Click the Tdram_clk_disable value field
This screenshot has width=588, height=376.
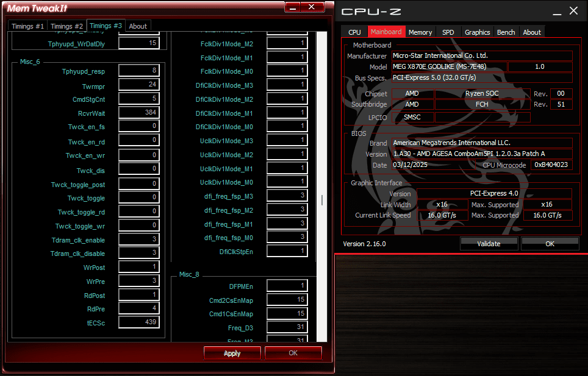[138, 253]
